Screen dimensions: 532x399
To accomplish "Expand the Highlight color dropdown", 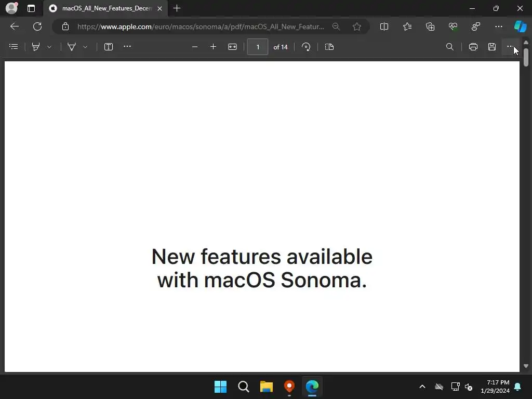I will (49, 47).
